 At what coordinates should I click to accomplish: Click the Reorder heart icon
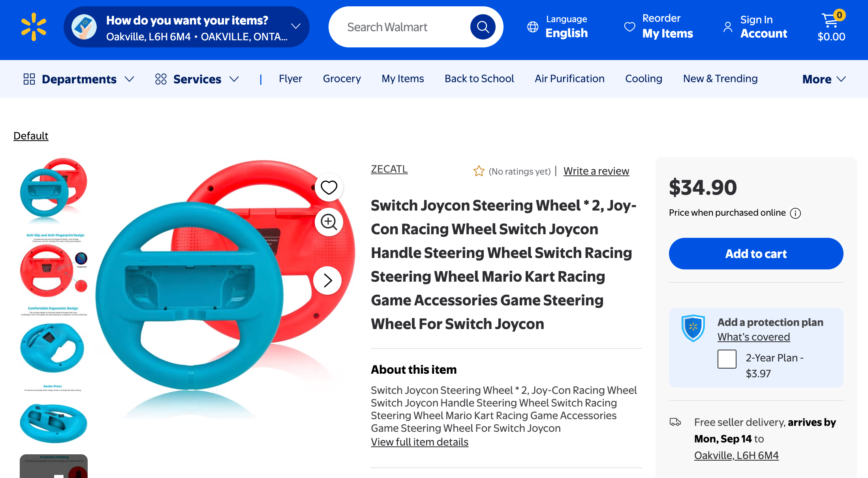tap(629, 27)
